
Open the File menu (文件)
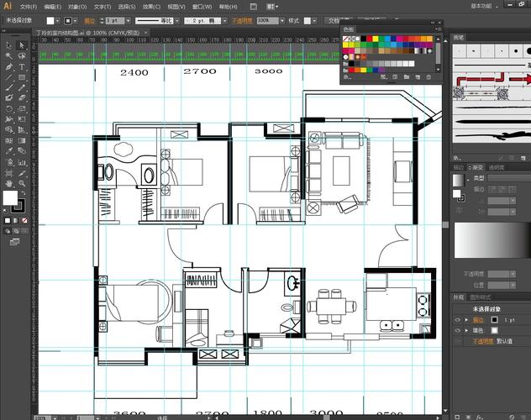click(x=28, y=7)
